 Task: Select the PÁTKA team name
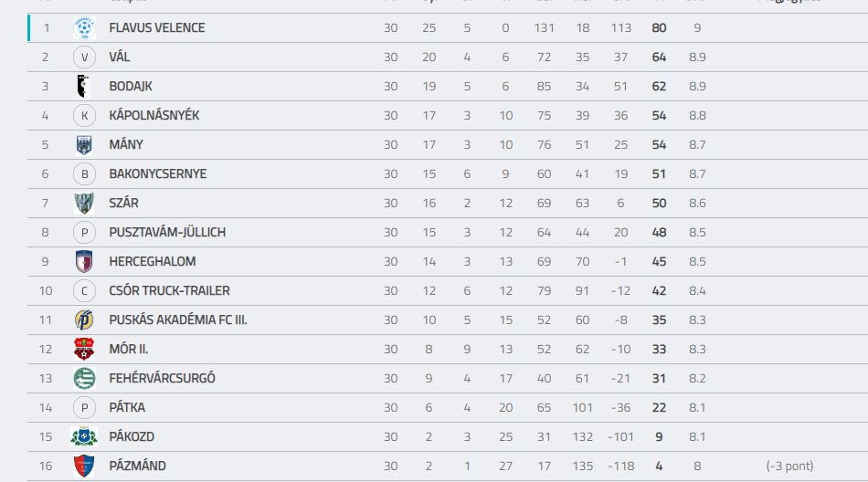tap(127, 407)
